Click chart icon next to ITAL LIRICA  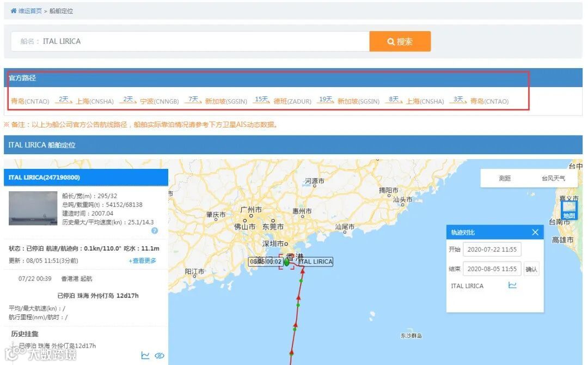512,285
